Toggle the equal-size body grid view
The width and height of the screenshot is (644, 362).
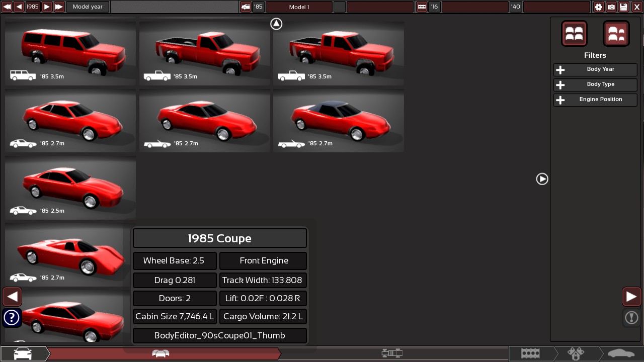click(574, 34)
